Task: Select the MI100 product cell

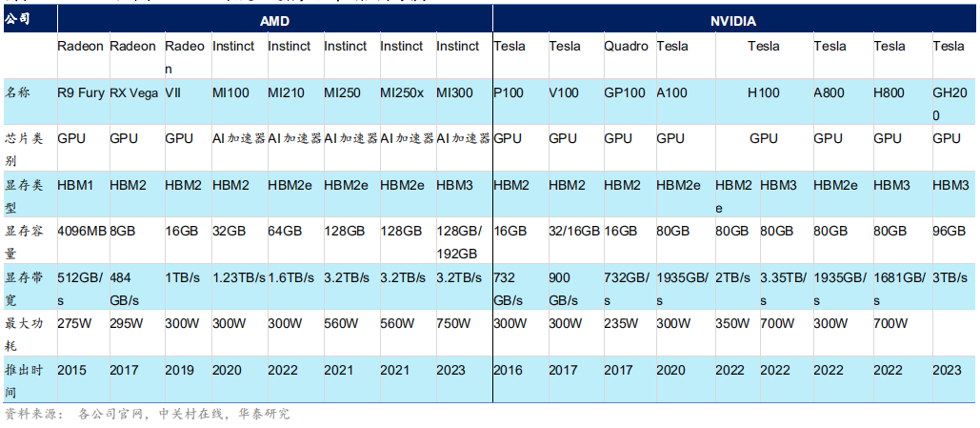Action: tap(231, 92)
